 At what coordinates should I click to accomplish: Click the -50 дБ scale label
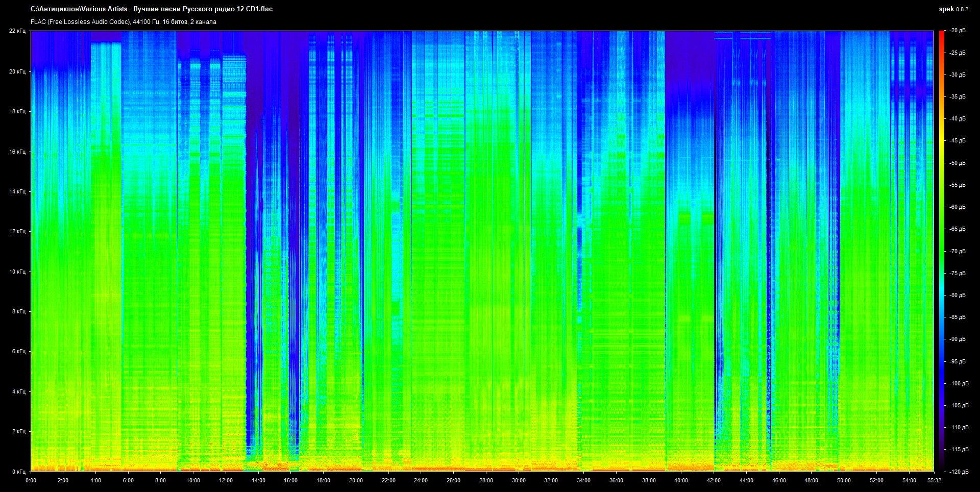(x=958, y=163)
